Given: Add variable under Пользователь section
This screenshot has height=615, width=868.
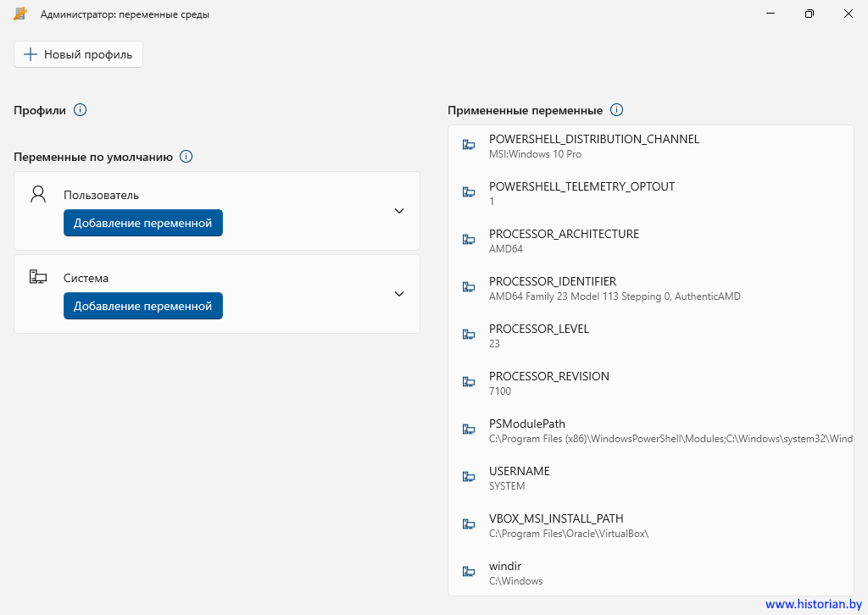Looking at the screenshot, I should [x=142, y=223].
